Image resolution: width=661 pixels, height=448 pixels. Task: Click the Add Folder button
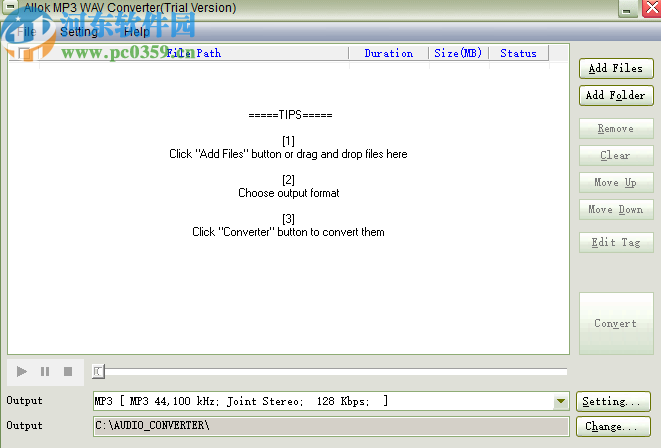click(616, 95)
